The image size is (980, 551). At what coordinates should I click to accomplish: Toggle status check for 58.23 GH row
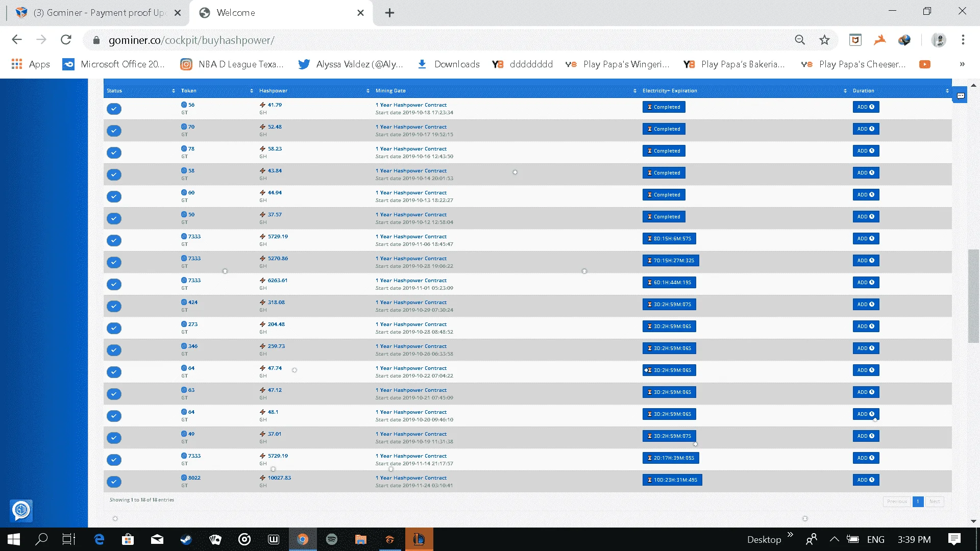(114, 153)
